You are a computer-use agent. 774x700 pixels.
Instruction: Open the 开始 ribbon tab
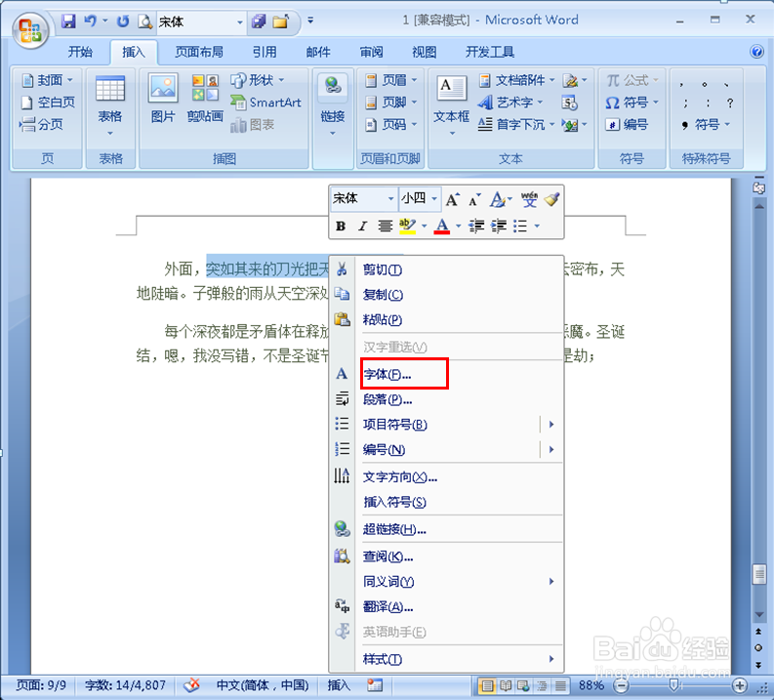pos(80,52)
